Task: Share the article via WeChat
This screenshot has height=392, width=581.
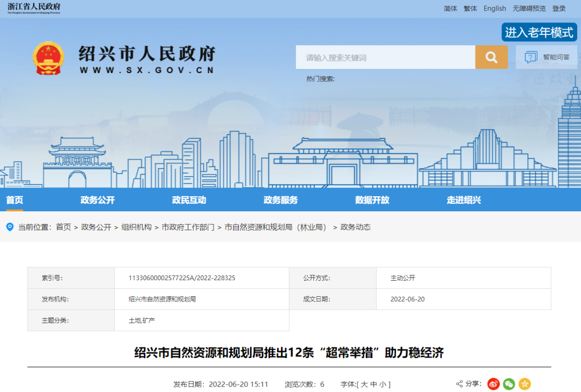Action: 509,384
